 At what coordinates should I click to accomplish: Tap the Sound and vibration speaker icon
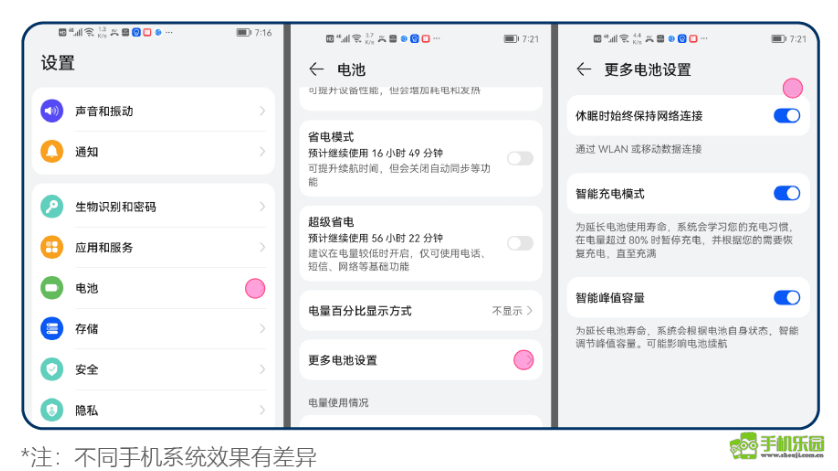(52, 111)
